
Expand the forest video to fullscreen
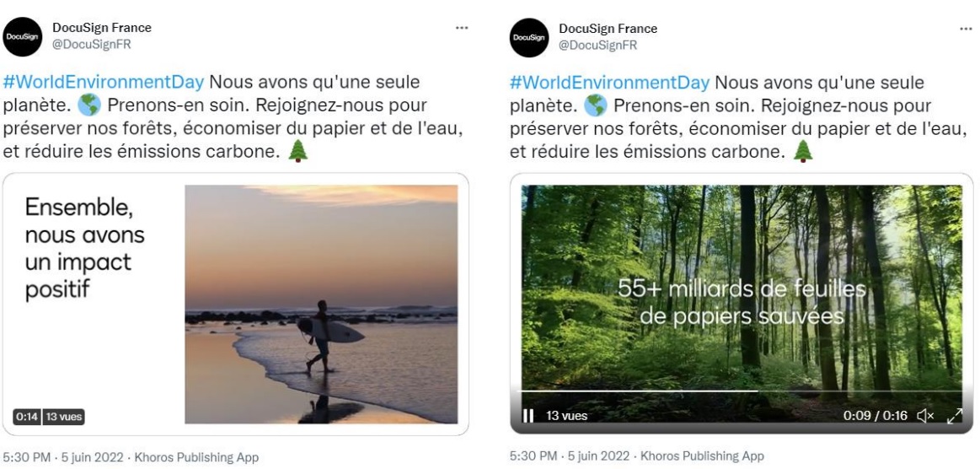click(x=954, y=416)
